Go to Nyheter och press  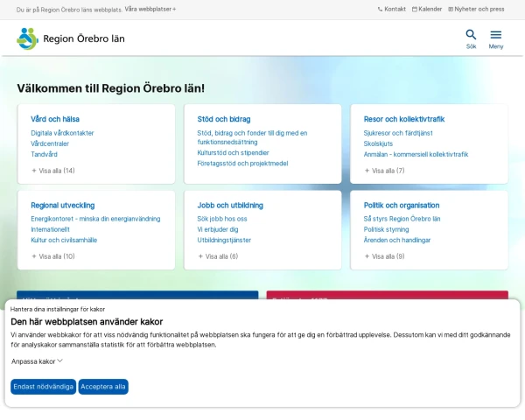click(x=477, y=9)
